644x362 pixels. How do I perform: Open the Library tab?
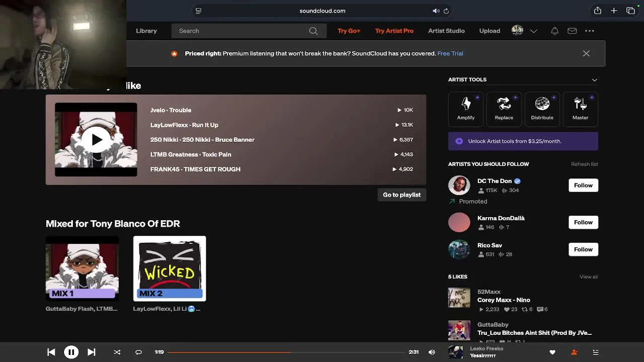[146, 31]
